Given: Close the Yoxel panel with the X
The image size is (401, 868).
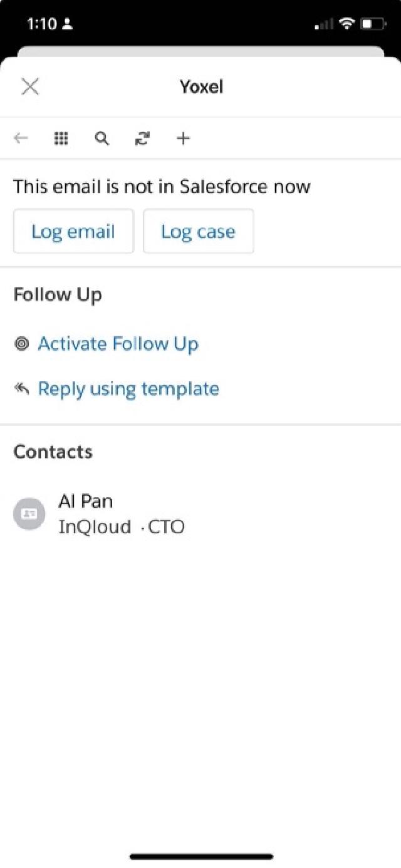Looking at the screenshot, I should (x=30, y=86).
